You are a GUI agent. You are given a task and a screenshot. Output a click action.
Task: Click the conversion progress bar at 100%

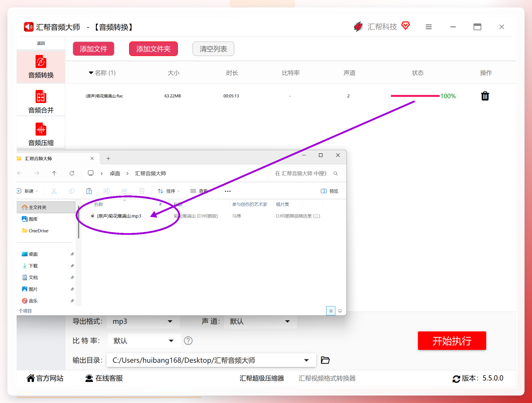pos(415,96)
